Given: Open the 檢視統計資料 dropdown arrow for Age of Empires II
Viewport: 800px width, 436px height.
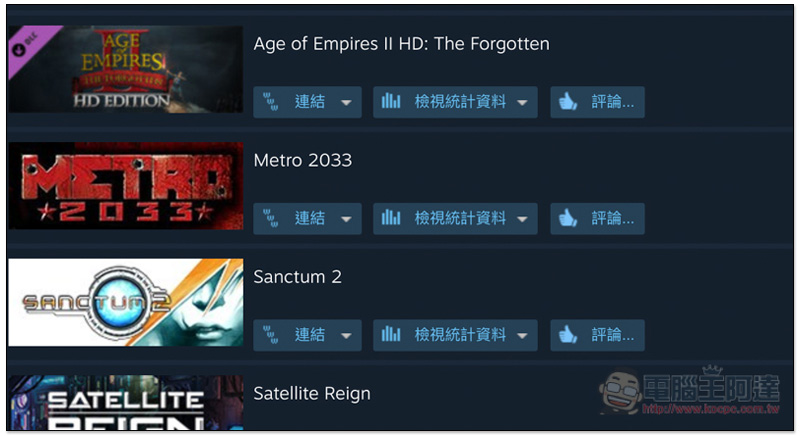Looking at the screenshot, I should point(522,102).
